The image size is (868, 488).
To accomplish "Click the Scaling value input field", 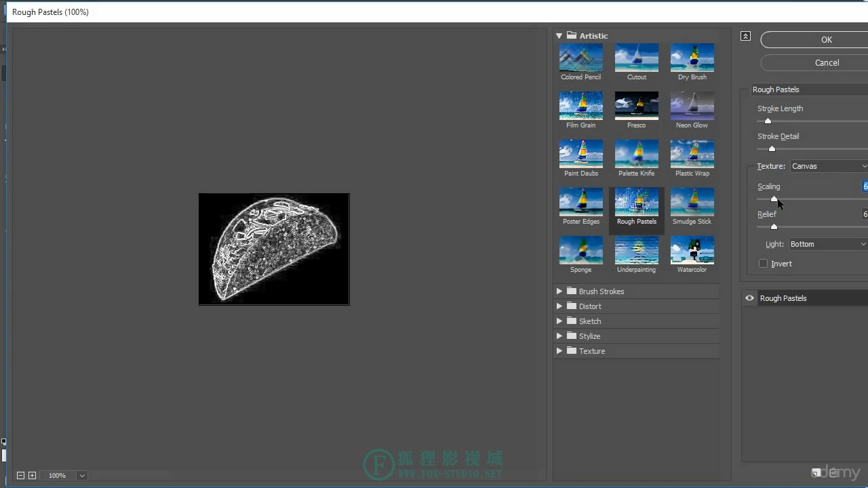I will 865,186.
